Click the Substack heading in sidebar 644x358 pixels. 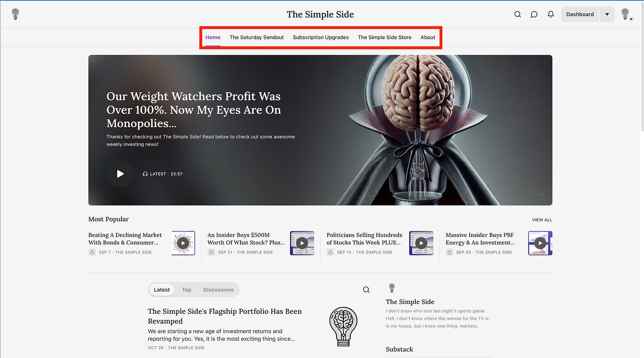pyautogui.click(x=399, y=349)
